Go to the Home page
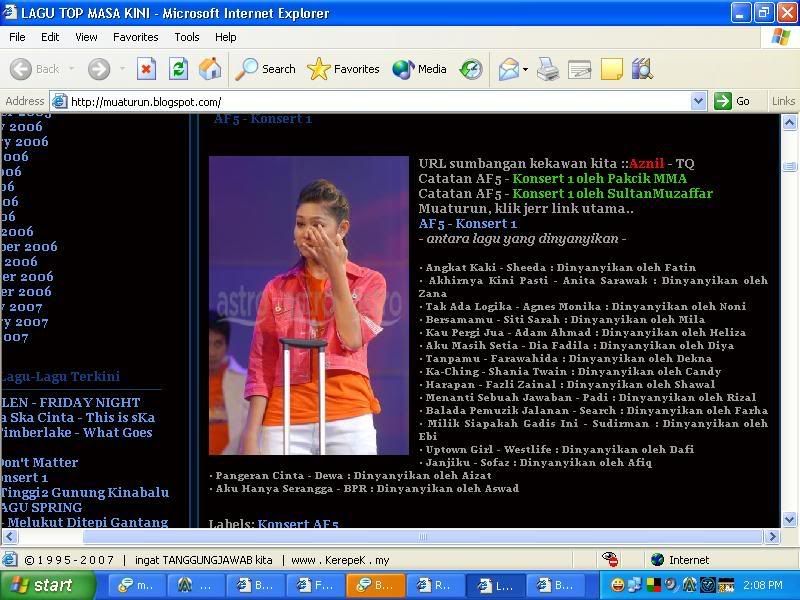The image size is (800, 600). [x=210, y=69]
